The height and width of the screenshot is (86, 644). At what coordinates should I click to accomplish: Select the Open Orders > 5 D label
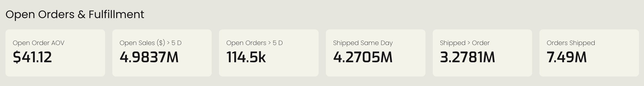click(x=254, y=43)
